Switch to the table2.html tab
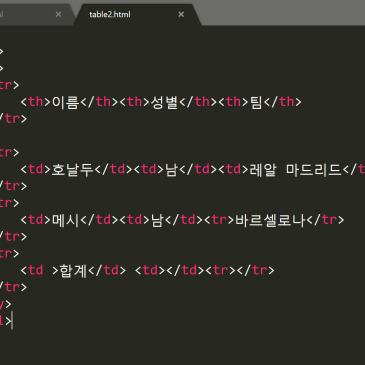365x365 pixels. point(110,14)
